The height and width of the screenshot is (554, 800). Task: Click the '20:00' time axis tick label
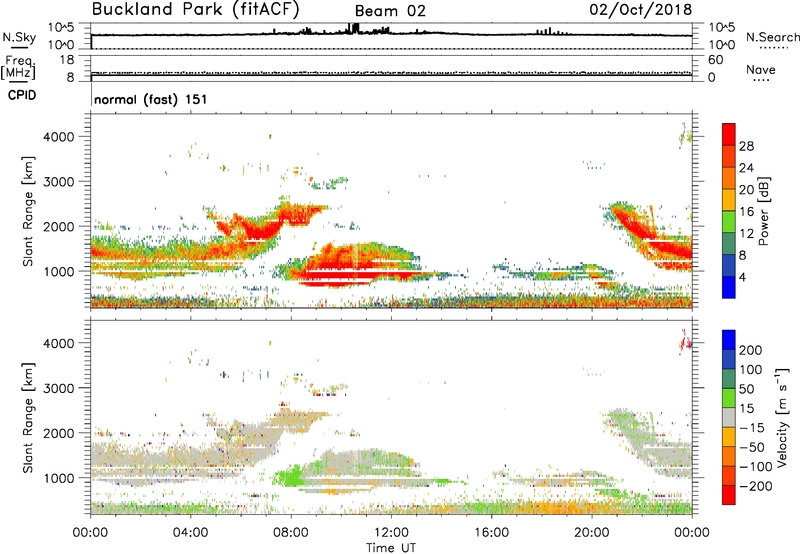[591, 533]
